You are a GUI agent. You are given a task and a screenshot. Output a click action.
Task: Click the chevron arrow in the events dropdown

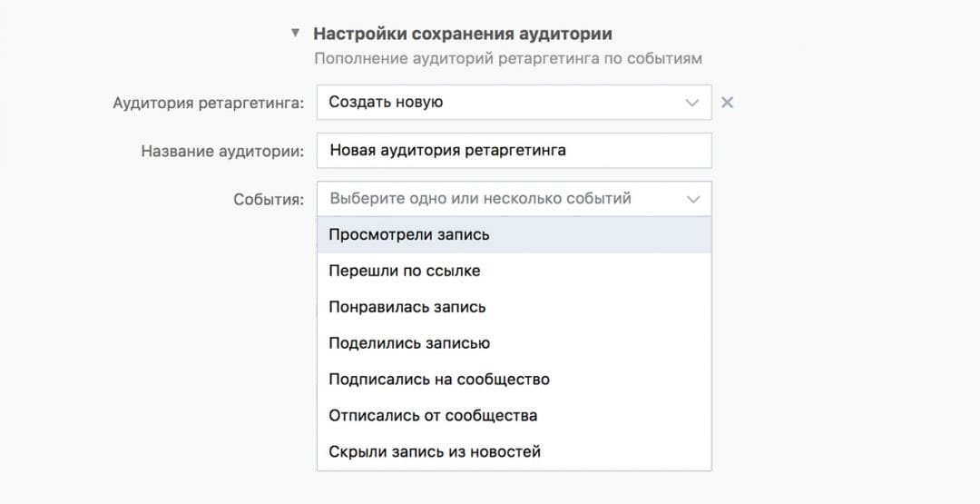click(x=693, y=199)
